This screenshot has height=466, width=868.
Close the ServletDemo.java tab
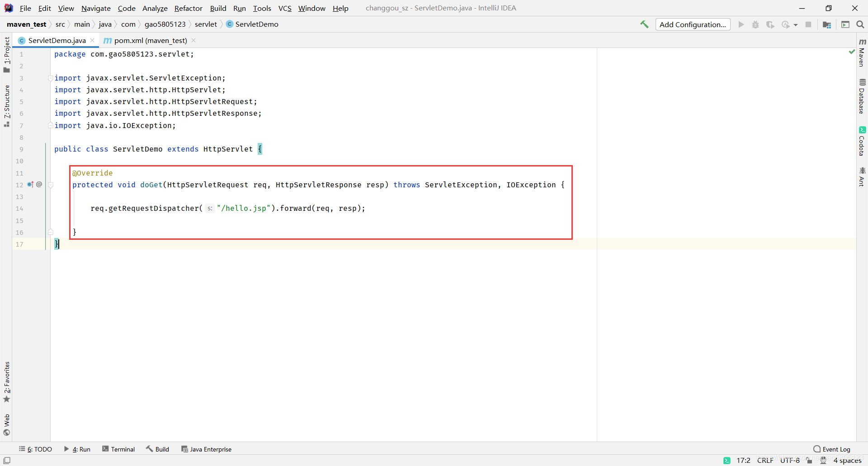click(92, 40)
